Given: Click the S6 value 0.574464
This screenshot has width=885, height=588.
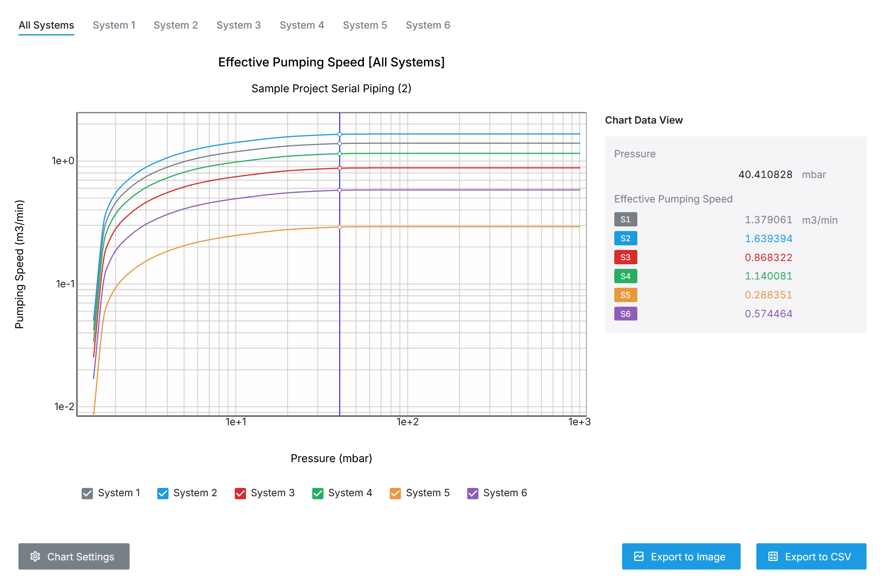Looking at the screenshot, I should click(x=768, y=314).
